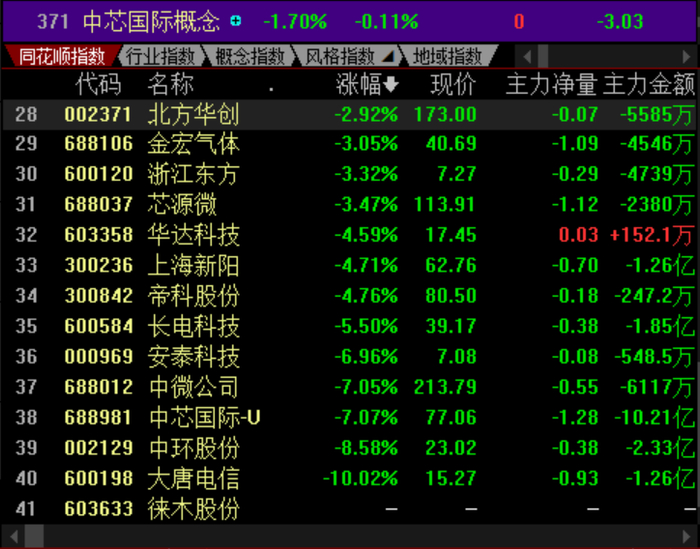Select stock 长电科技
Image resolution: width=700 pixels, height=549 pixels.
click(x=193, y=326)
